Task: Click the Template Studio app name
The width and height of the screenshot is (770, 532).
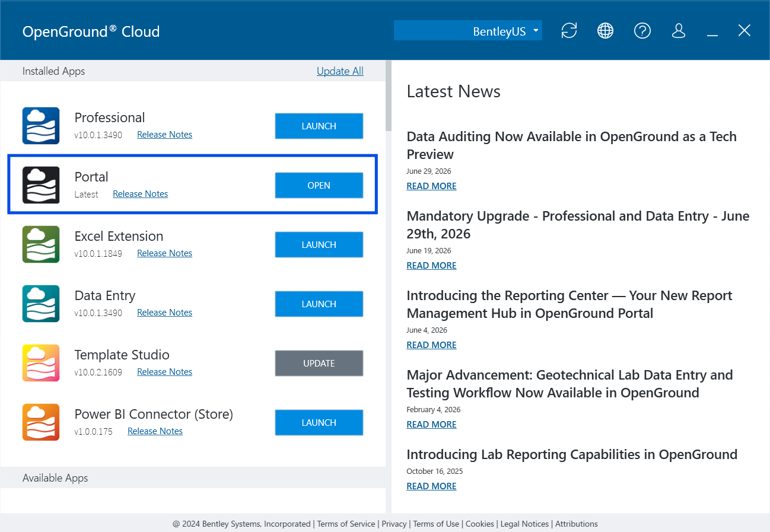Action: 122,355
